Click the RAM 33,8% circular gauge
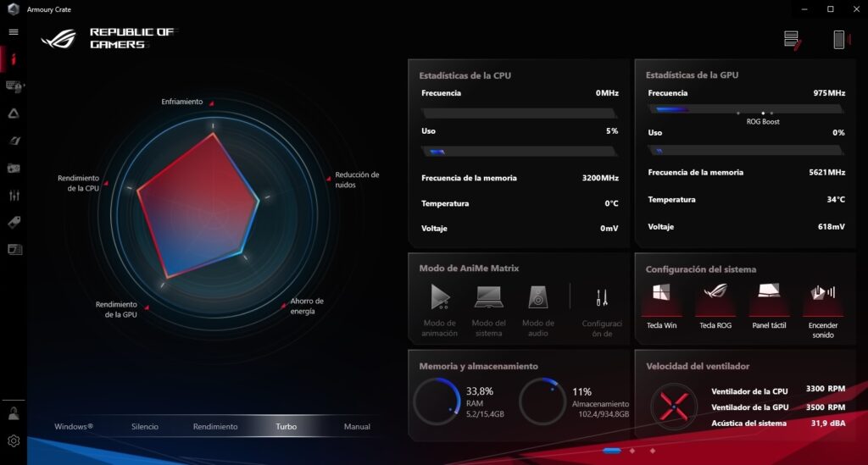This screenshot has height=465, width=868. click(437, 402)
